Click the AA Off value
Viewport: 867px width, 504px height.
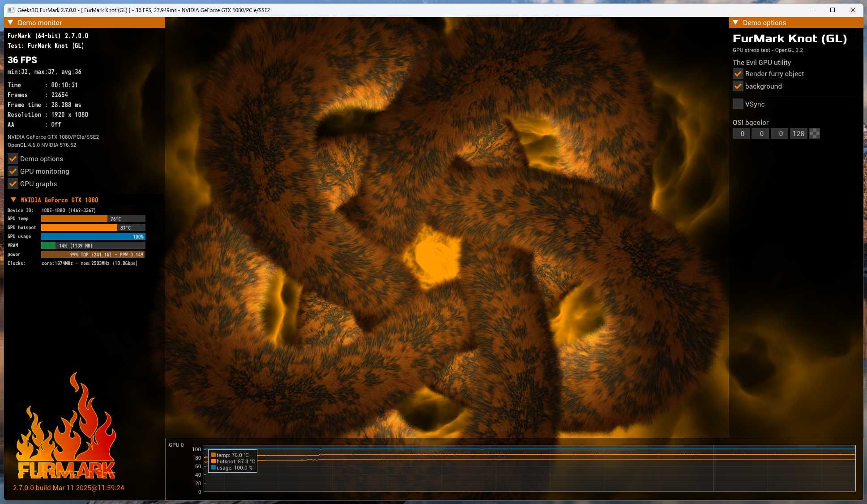pos(56,124)
